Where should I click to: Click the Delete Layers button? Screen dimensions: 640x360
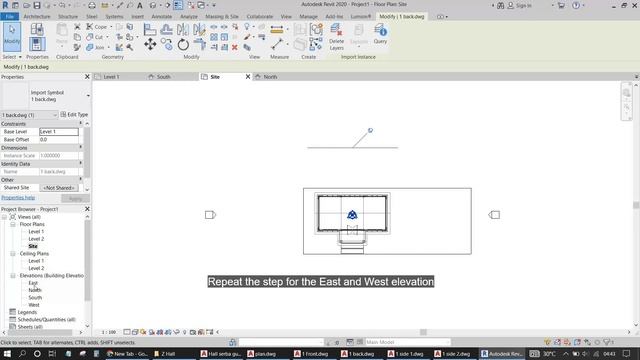[x=336, y=37]
